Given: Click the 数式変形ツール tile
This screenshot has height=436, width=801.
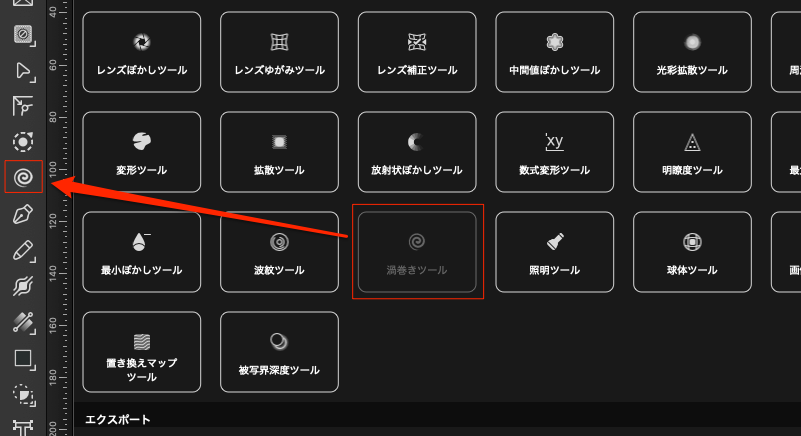Looking at the screenshot, I should (x=555, y=152).
